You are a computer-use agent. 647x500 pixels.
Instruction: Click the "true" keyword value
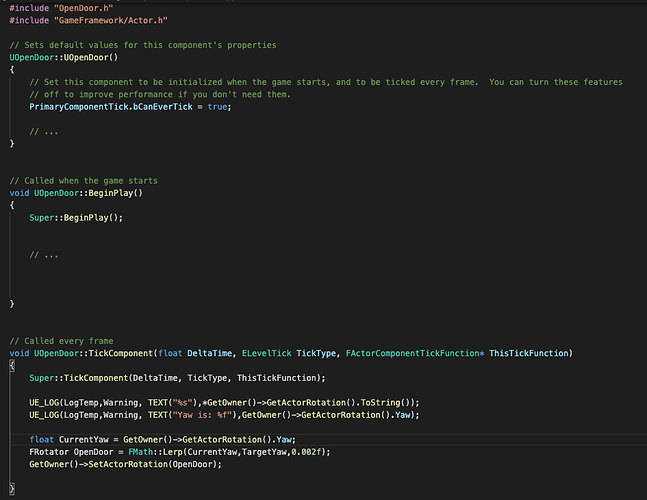click(x=217, y=107)
